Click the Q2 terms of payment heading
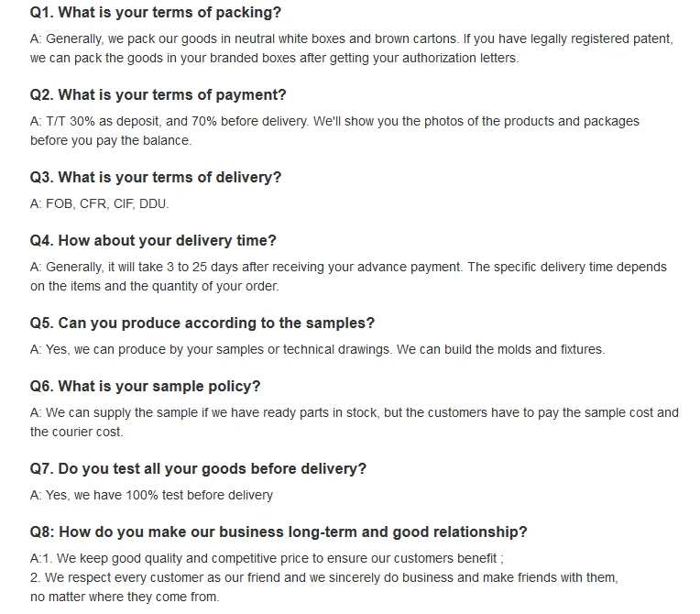This screenshot has width=700, height=614. point(158,94)
